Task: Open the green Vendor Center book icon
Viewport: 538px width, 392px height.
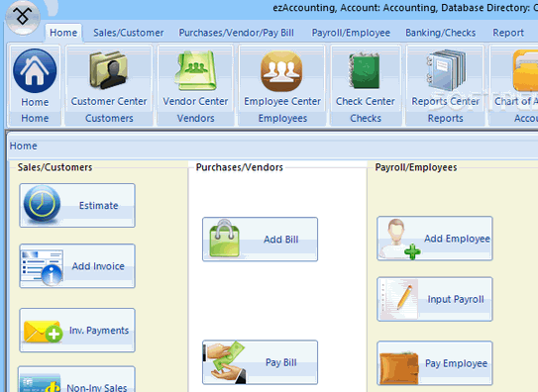Action: (195, 70)
